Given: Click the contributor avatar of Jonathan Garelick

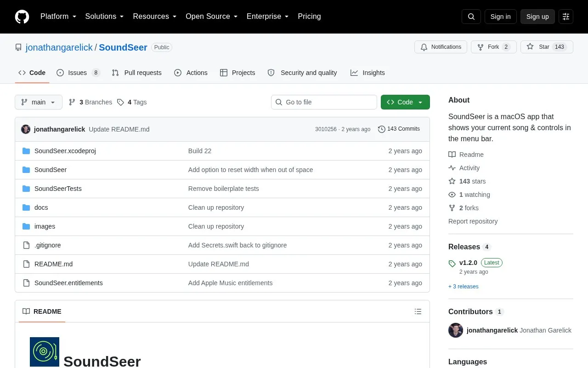Looking at the screenshot, I should point(456,330).
